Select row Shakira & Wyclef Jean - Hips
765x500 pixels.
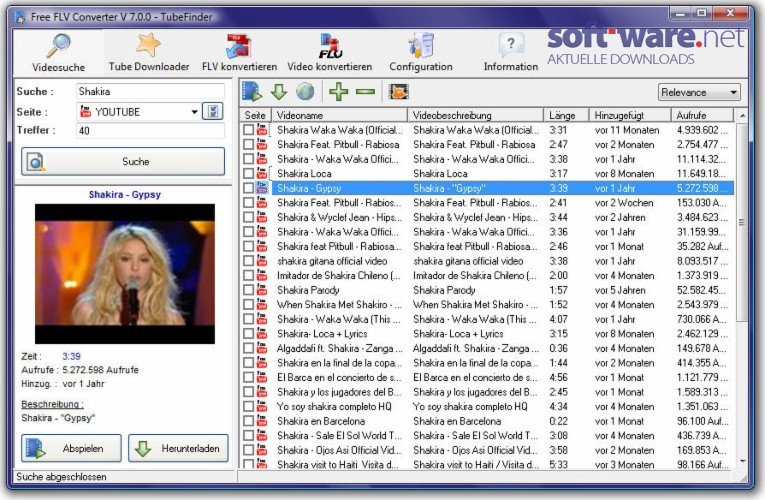pos(487,217)
